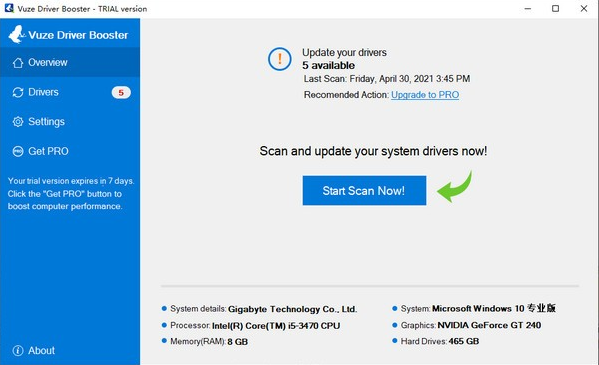Click the 'Vuze Driver Booster' sidebar title
This screenshot has height=365, width=599.
(x=78, y=35)
